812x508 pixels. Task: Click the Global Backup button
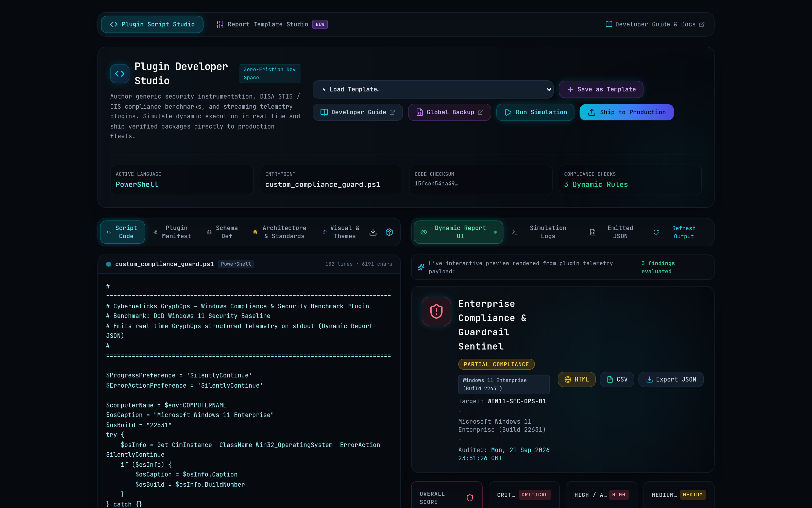pos(450,112)
